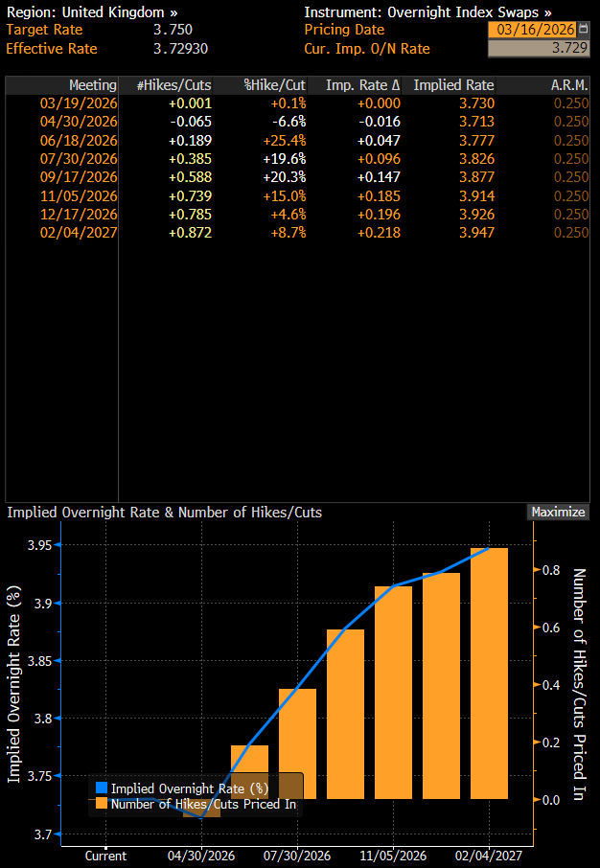Click the orange Hikes/Cuts Priced In legend marker
The height and width of the screenshot is (868, 600).
(102, 805)
